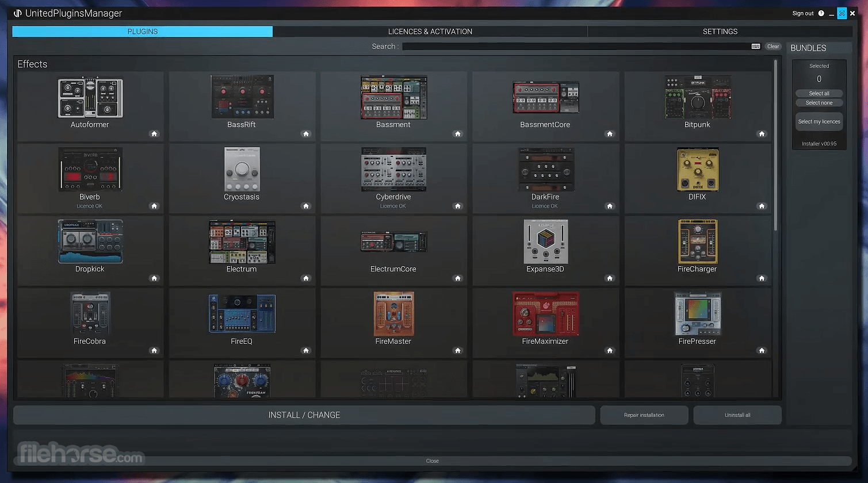Click the home icon on the BassmentCore card

(x=610, y=134)
